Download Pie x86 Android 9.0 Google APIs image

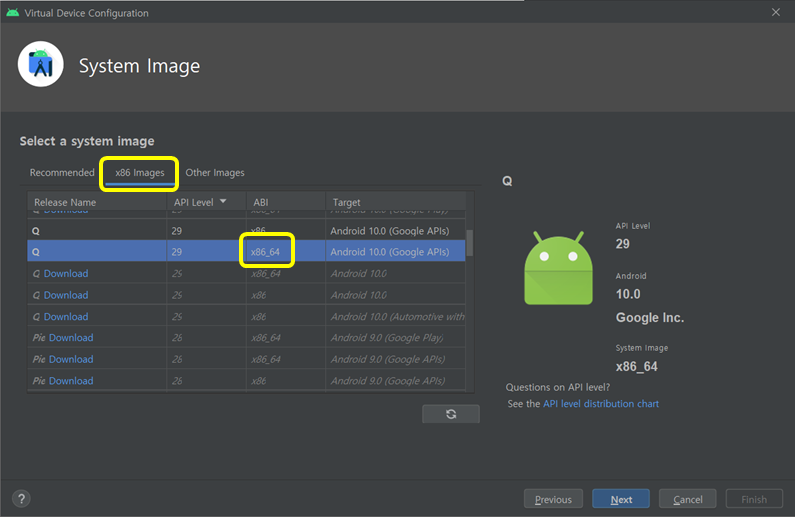pos(71,381)
